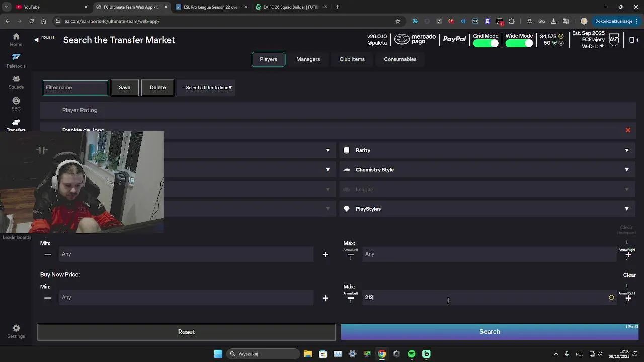Click the eye icon next to W-D-L

pyautogui.click(x=602, y=46)
